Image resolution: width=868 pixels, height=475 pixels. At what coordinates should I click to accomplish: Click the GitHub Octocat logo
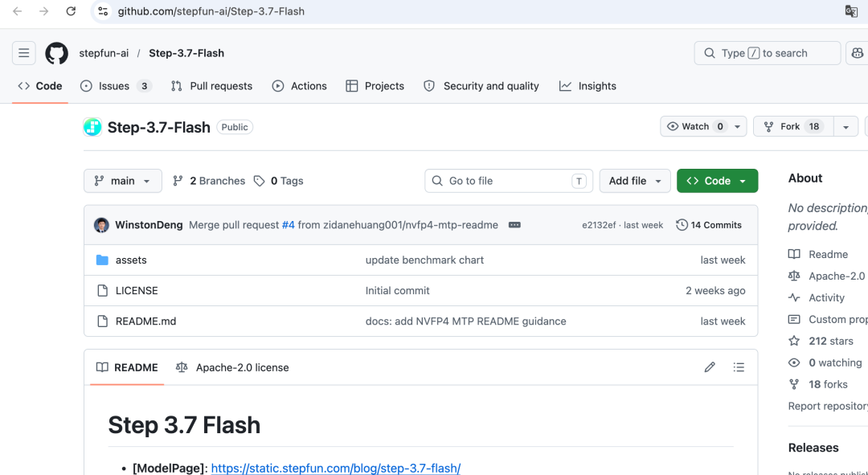tap(56, 53)
